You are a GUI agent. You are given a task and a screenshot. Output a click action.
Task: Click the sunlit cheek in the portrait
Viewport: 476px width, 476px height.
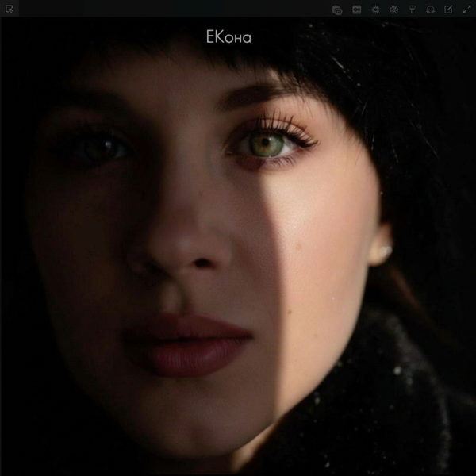coord(317,238)
